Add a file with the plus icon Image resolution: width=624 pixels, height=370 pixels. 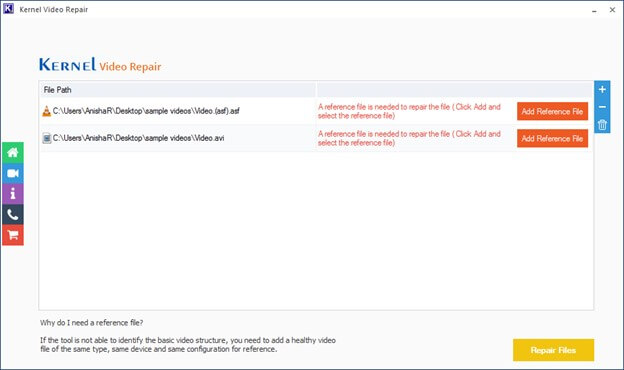point(602,90)
